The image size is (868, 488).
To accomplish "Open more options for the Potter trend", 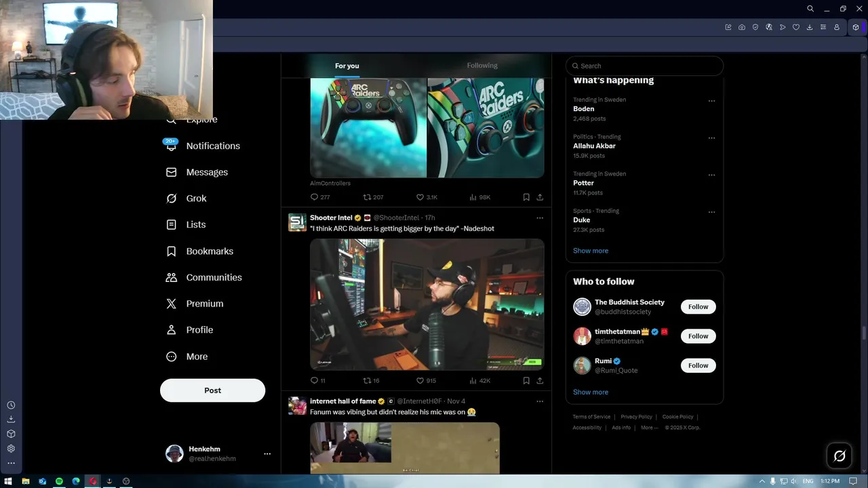I will coord(711,175).
